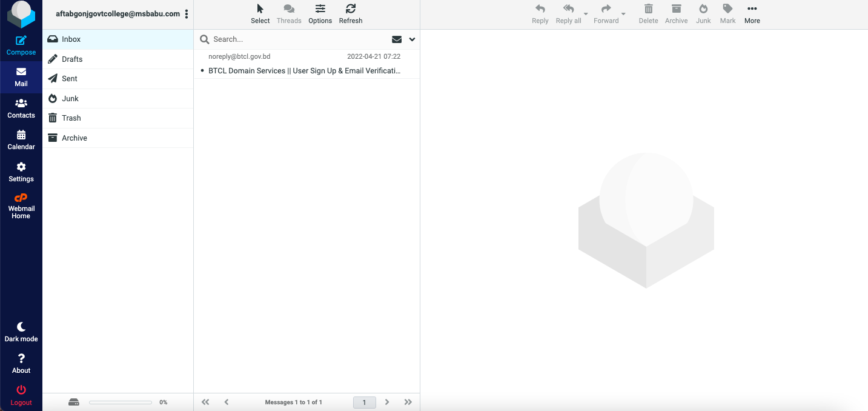The height and width of the screenshot is (411, 868).
Task: Click the page number input box
Action: click(365, 402)
